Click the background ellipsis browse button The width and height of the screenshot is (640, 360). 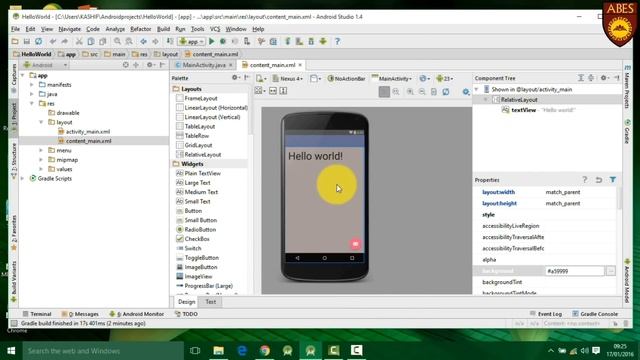tap(611, 271)
